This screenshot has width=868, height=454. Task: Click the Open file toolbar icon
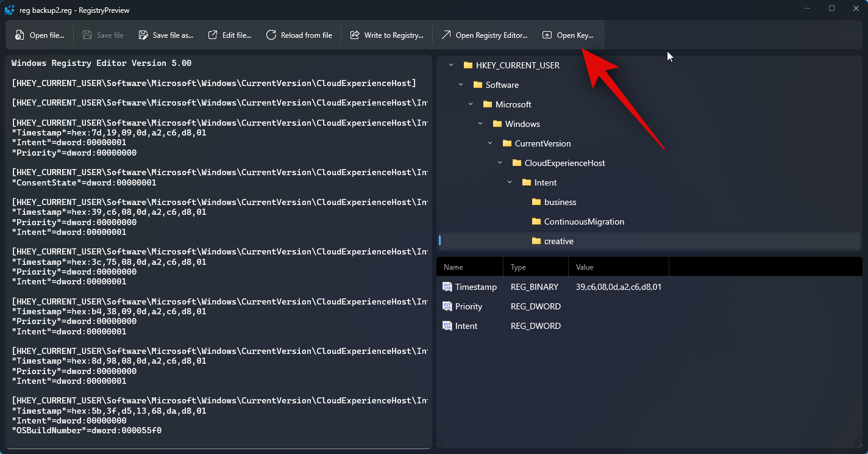[20, 35]
